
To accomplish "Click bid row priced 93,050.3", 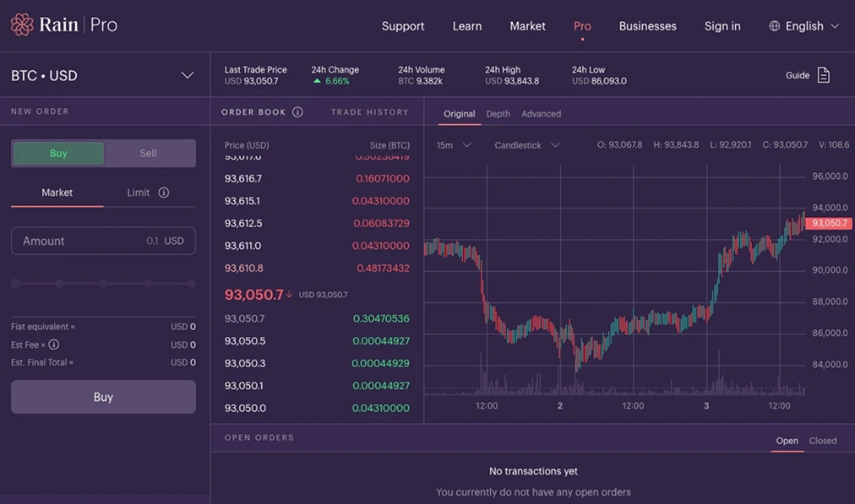I will click(x=317, y=363).
